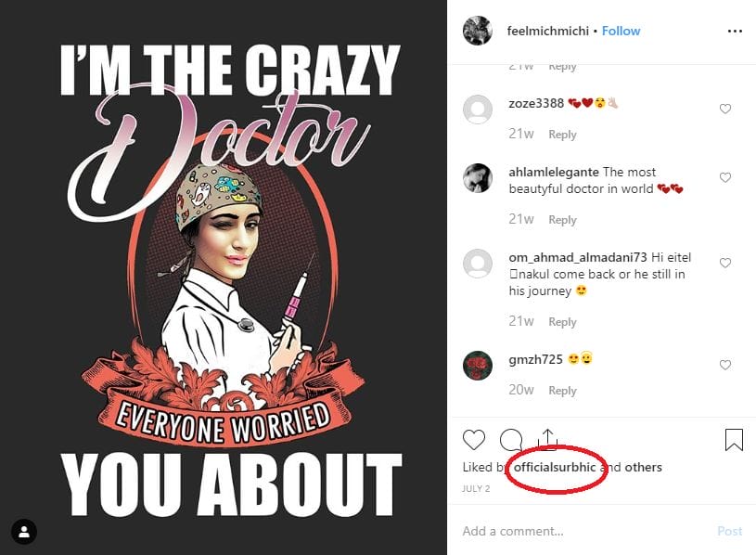The width and height of the screenshot is (756, 555).
Task: Open the three-dot more options menu
Action: pyautogui.click(x=735, y=32)
